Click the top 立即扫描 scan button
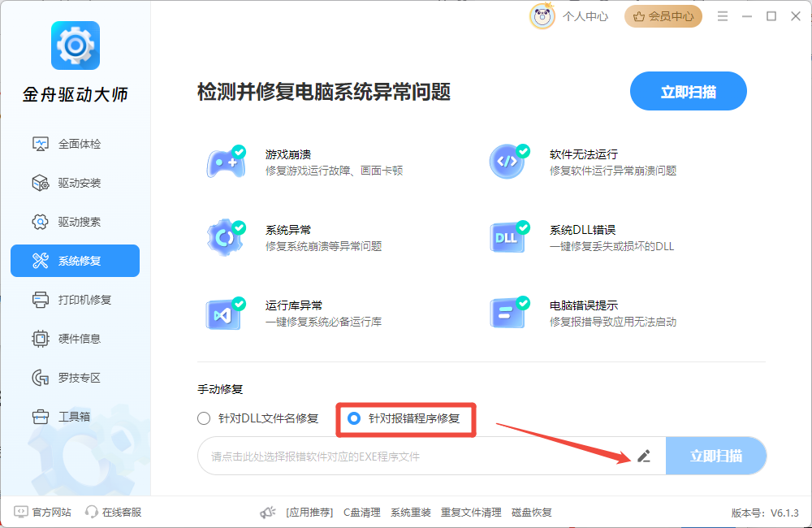This screenshot has height=528, width=812. (689, 92)
